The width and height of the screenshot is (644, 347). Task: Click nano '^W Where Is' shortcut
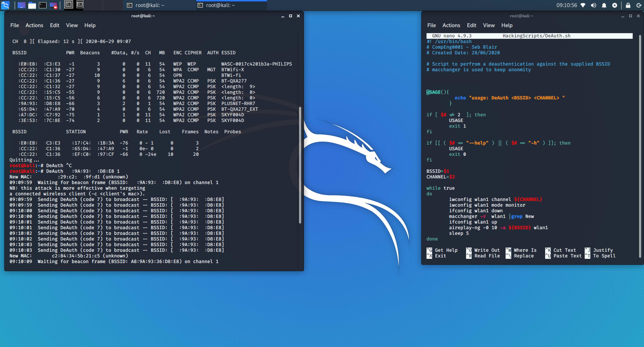click(521, 250)
